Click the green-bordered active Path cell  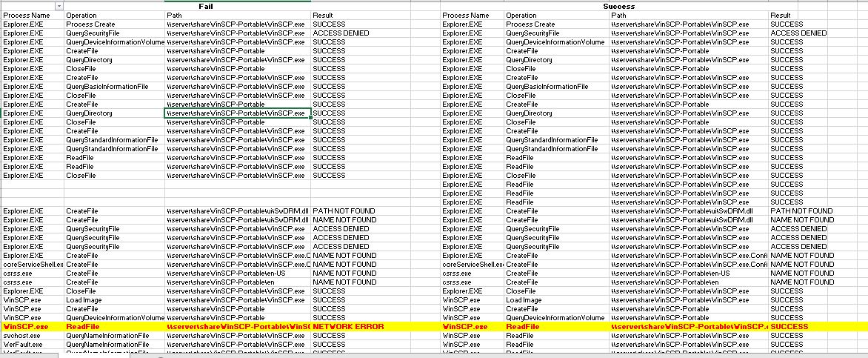pos(237,113)
